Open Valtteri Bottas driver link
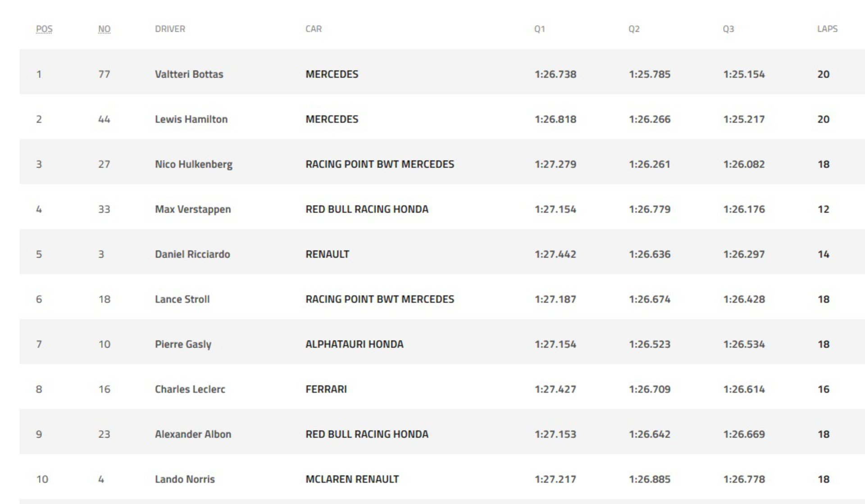The width and height of the screenshot is (865, 504). pos(189,74)
